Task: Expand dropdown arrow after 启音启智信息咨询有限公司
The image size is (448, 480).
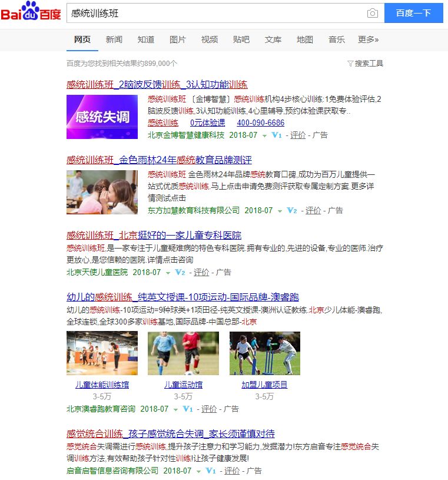Action: (198, 471)
